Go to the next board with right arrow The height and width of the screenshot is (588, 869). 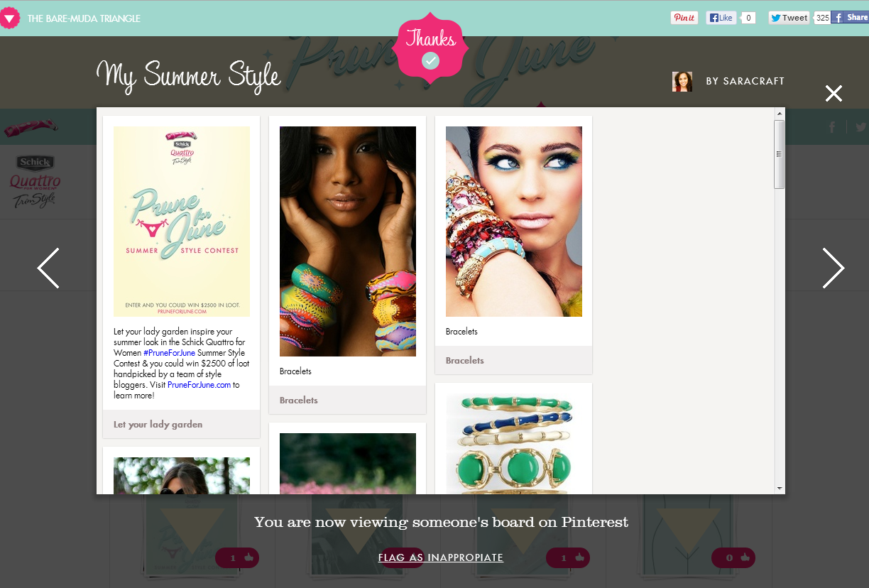point(833,268)
